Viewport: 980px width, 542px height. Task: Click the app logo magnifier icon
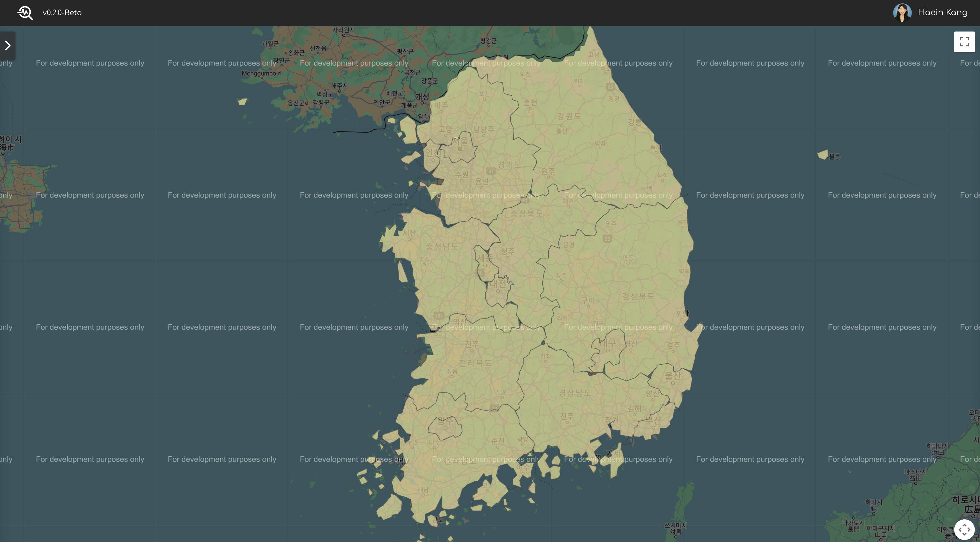click(25, 13)
